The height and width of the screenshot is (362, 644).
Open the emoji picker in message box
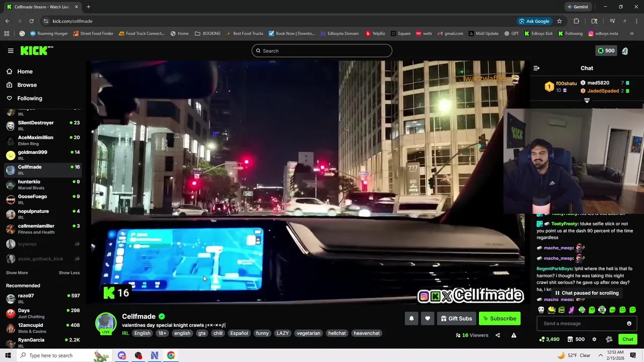[x=629, y=323]
